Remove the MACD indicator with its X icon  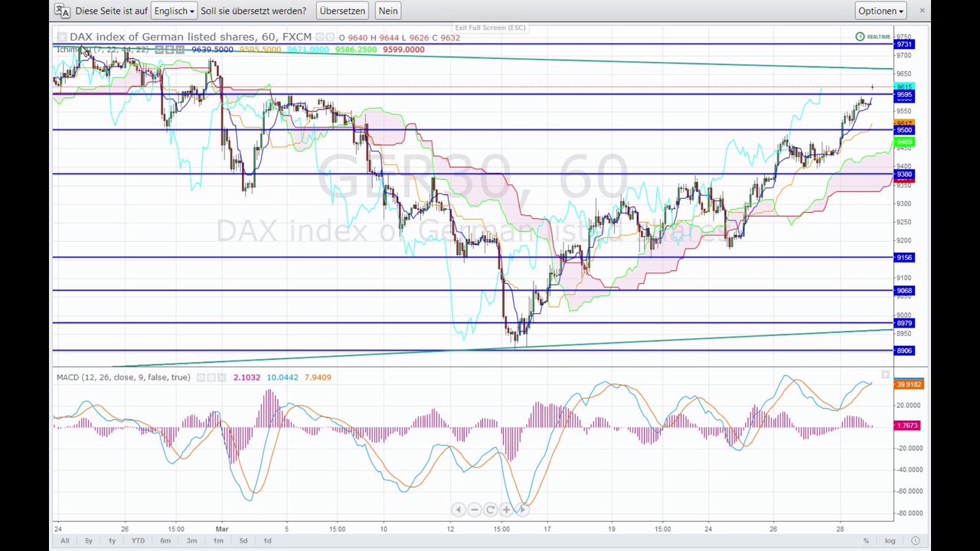[x=220, y=377]
